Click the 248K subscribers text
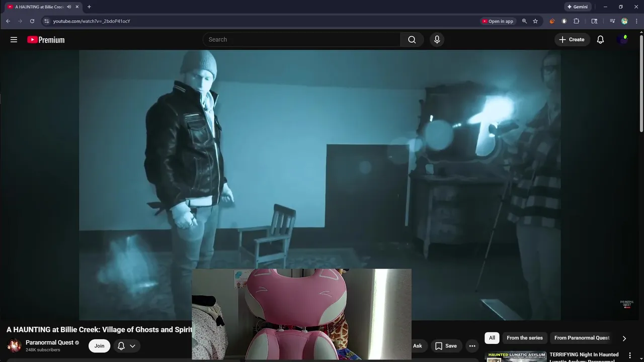The image size is (644, 362). pos(43,350)
